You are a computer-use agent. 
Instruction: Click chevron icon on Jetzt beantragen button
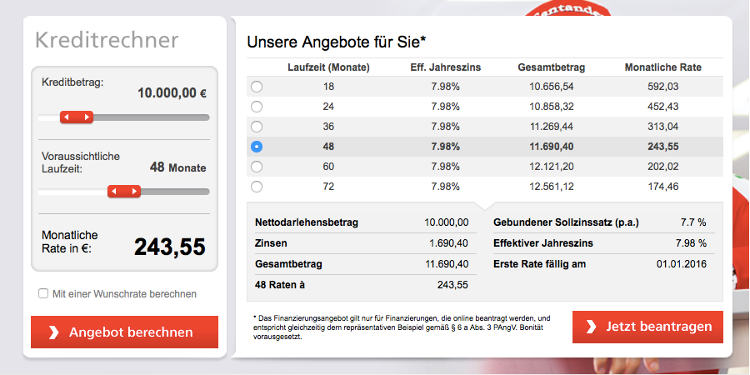coord(591,327)
